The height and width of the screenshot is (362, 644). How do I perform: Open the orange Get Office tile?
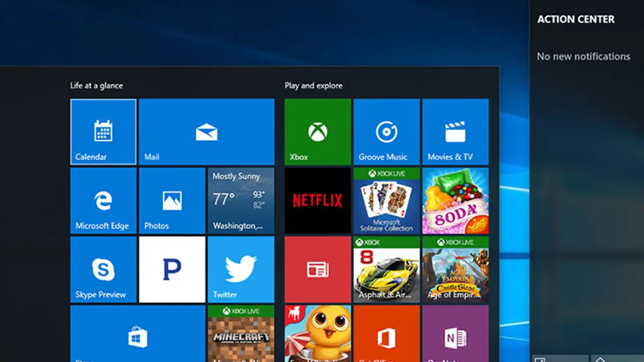(386, 334)
